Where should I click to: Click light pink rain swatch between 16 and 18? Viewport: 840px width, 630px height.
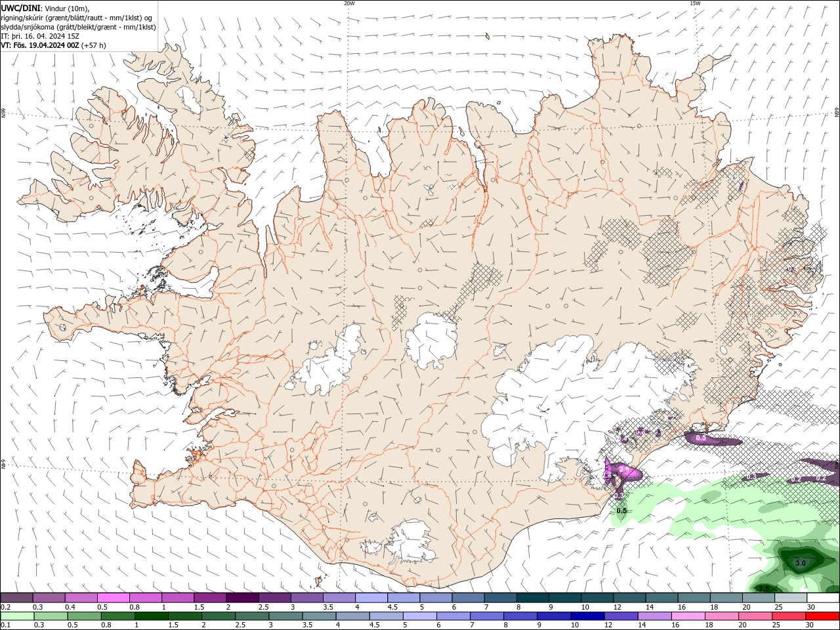[x=687, y=616]
